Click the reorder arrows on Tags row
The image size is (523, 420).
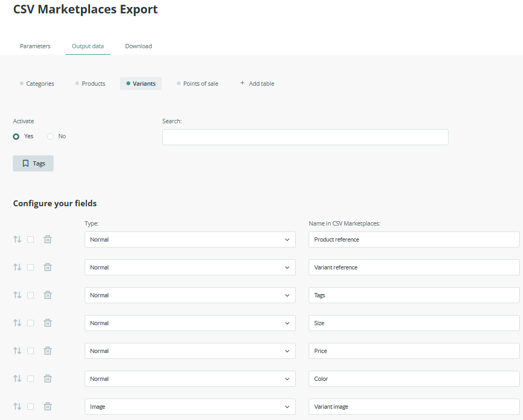coord(17,295)
